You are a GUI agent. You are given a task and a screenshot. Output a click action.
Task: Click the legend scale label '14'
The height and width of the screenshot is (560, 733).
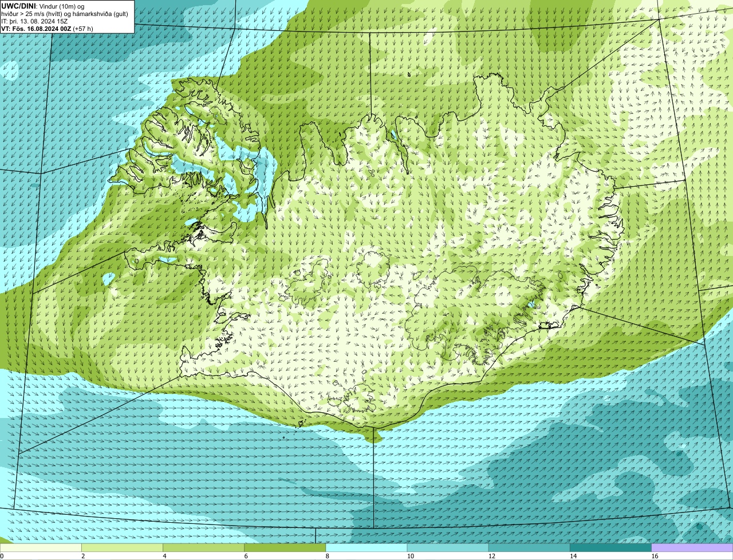click(573, 556)
